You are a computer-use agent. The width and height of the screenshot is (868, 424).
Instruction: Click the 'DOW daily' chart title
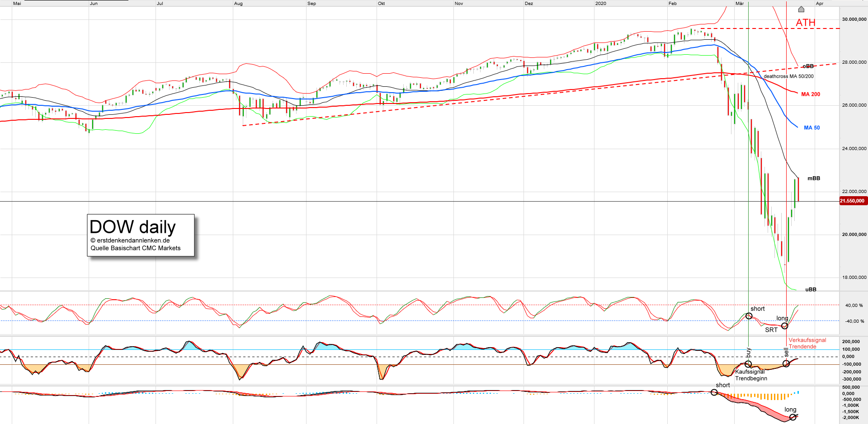pyautogui.click(x=132, y=227)
